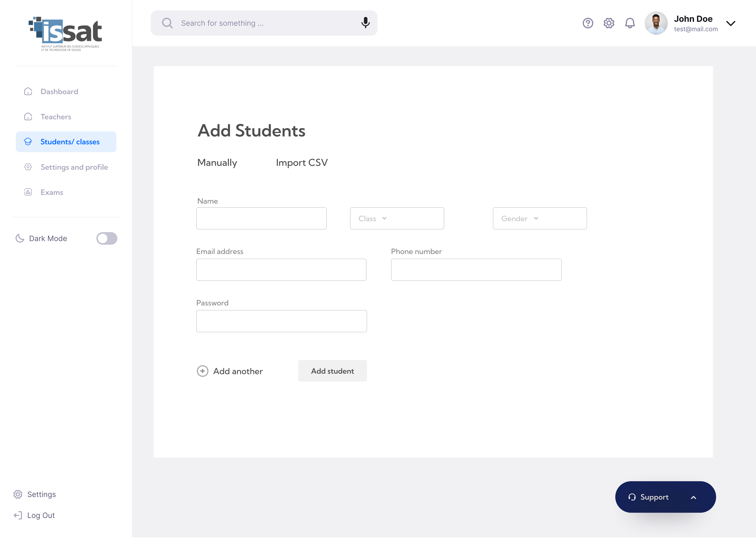The width and height of the screenshot is (756, 540).
Task: Open the Gender dropdown
Action: (x=539, y=218)
